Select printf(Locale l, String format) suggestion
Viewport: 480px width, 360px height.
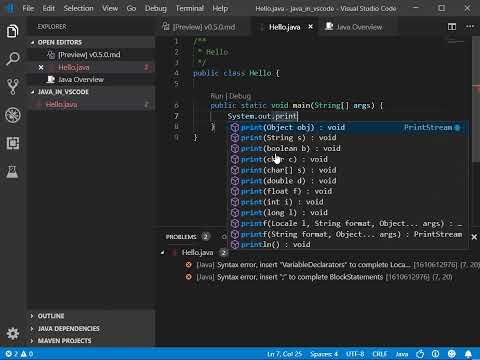point(347,223)
